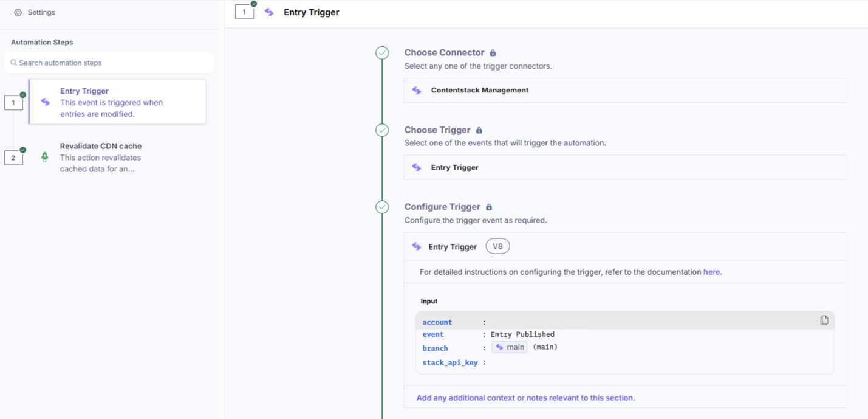Click the copy icon in the Input panel

824,319
